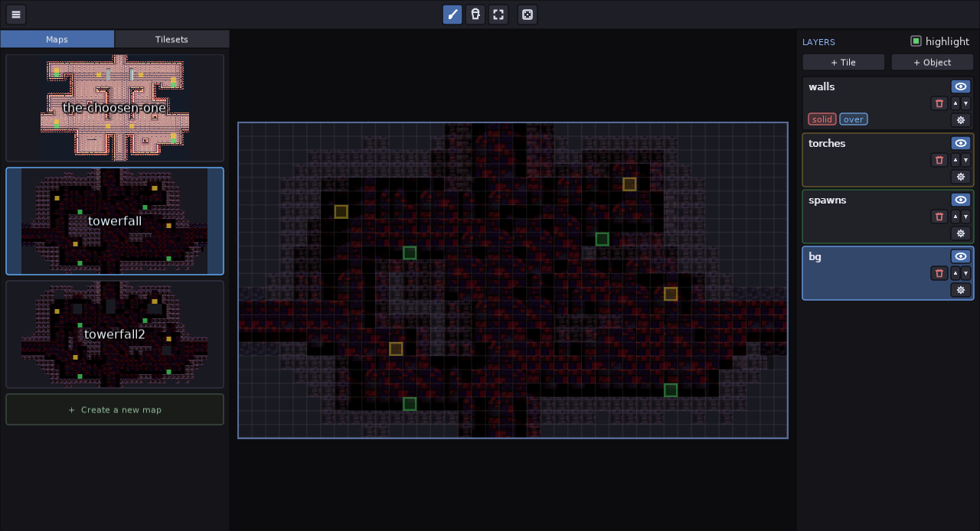The image size is (980, 531).
Task: Open settings gear for spawns layer
Action: (x=961, y=233)
